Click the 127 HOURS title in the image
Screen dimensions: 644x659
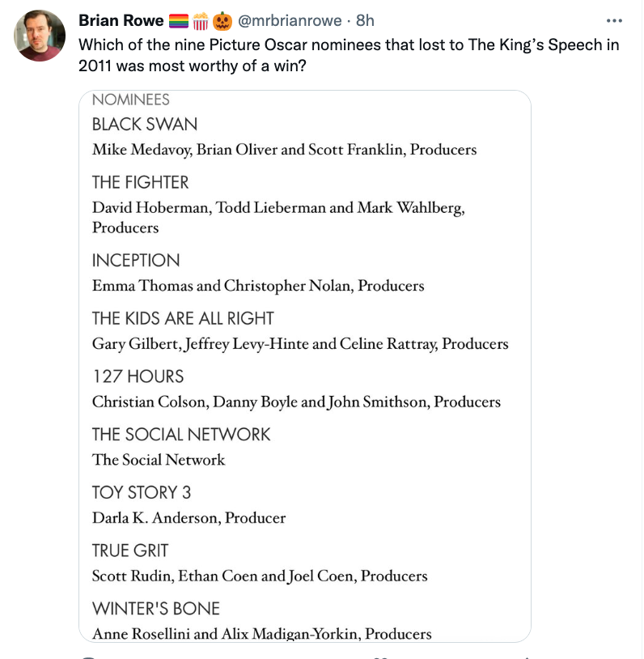(138, 376)
